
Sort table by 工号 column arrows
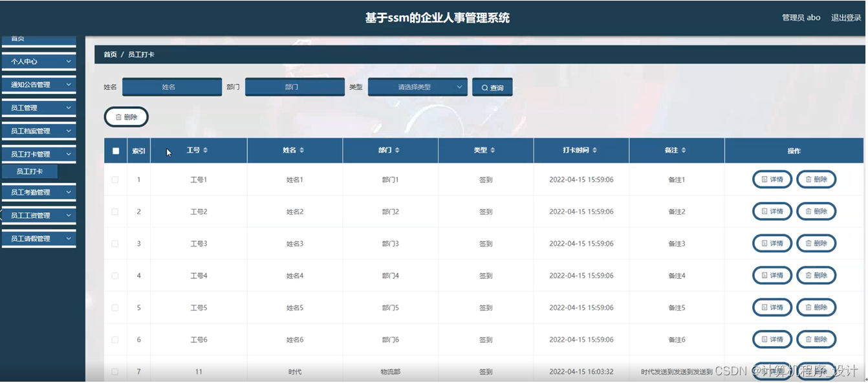pos(206,150)
